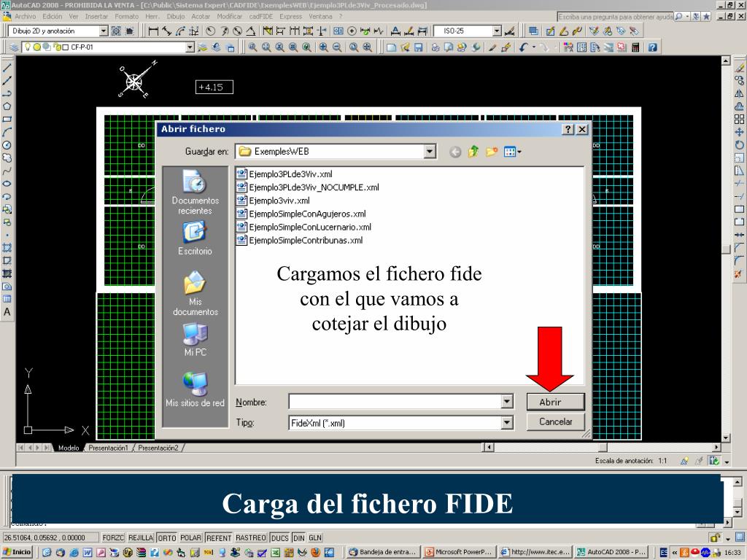Choose the Radius dimension tool
Screen dimensions: 747x560
click(x=211, y=31)
